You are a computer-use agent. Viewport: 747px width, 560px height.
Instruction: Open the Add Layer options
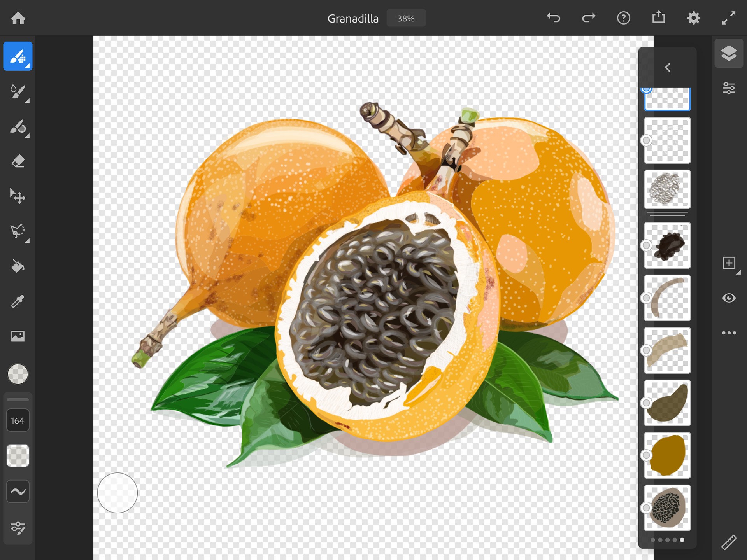click(x=729, y=263)
